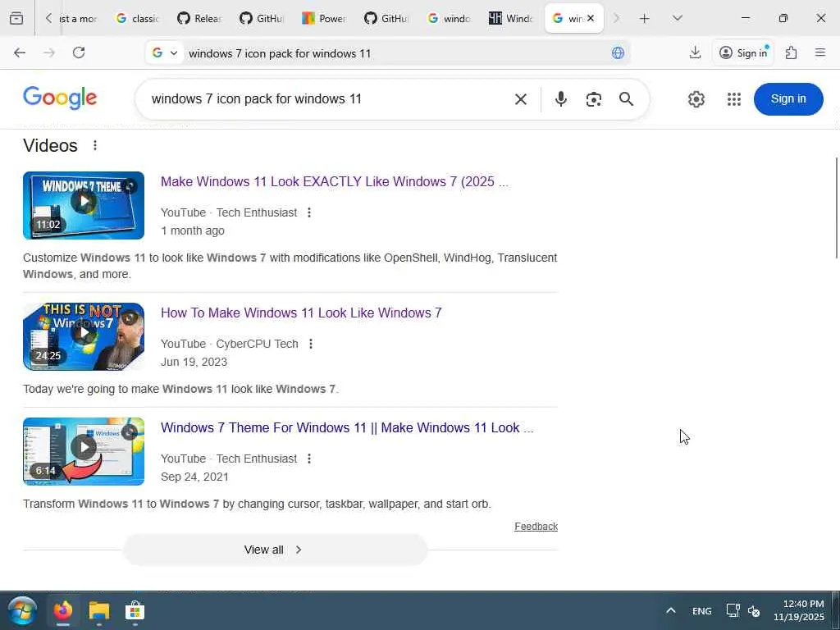Click the page vertical scrollbar thumb
The image size is (840, 630).
click(836, 208)
